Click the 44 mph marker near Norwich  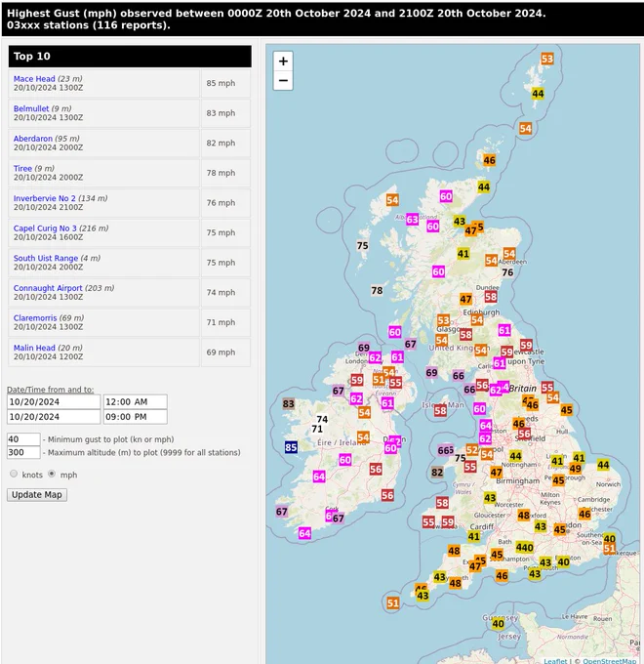click(x=603, y=465)
